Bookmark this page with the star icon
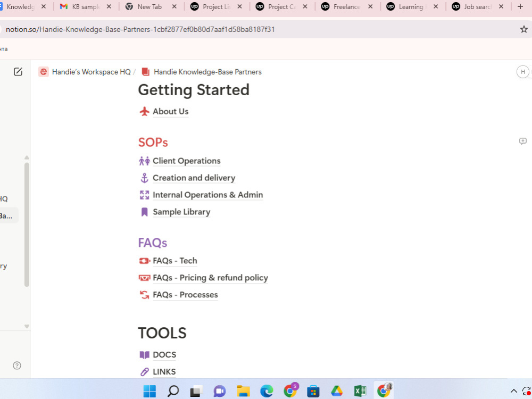 coord(524,29)
